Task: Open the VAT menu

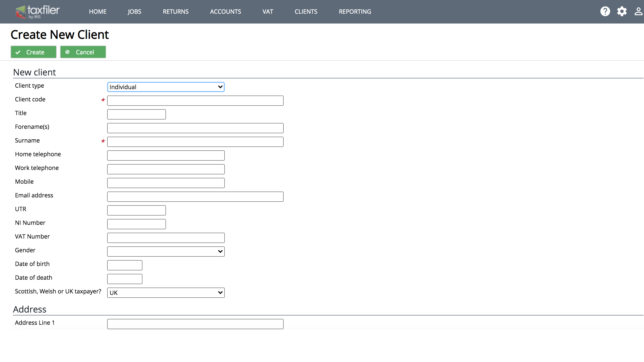Action: click(267, 12)
